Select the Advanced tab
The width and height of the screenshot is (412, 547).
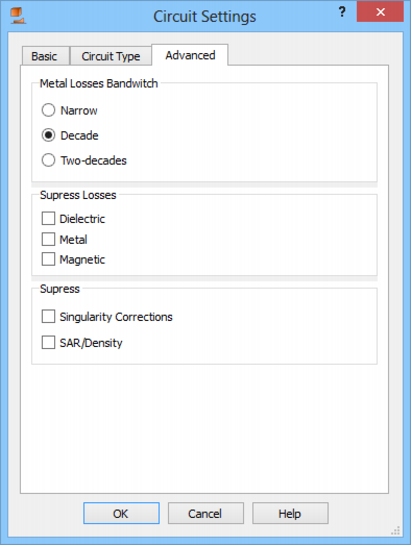point(190,55)
